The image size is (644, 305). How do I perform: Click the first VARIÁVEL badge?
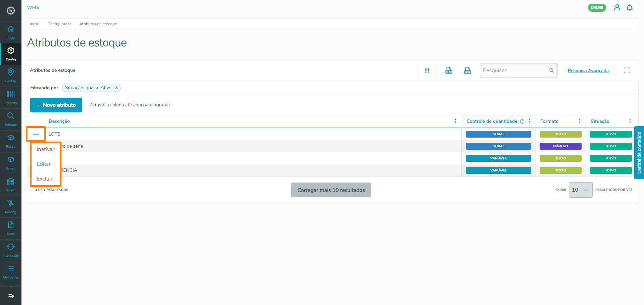498,158
